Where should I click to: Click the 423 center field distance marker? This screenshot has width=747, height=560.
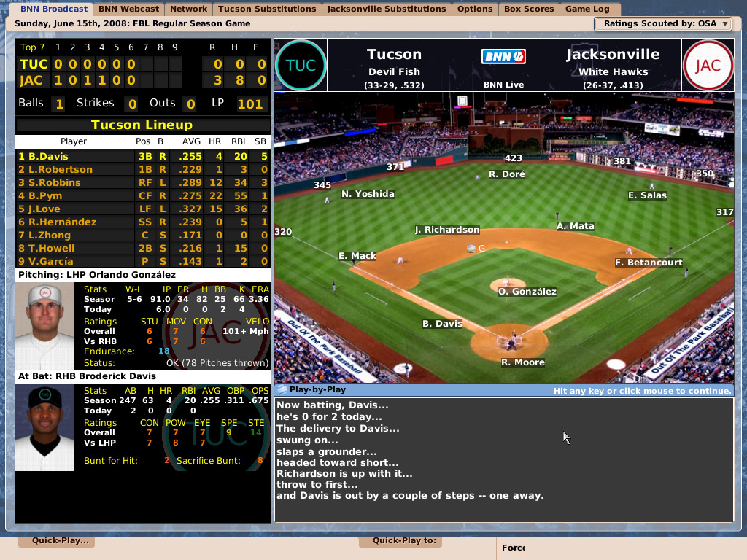tap(513, 158)
